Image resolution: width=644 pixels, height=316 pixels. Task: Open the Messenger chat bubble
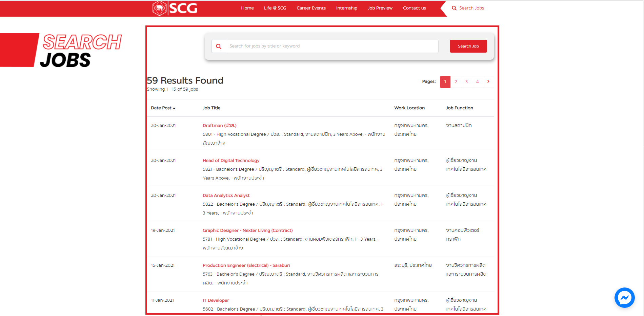click(624, 298)
